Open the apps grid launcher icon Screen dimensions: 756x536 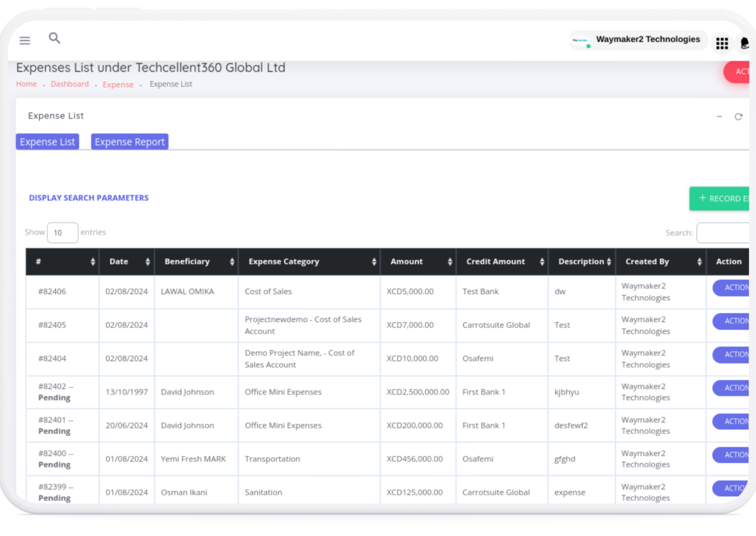click(722, 43)
